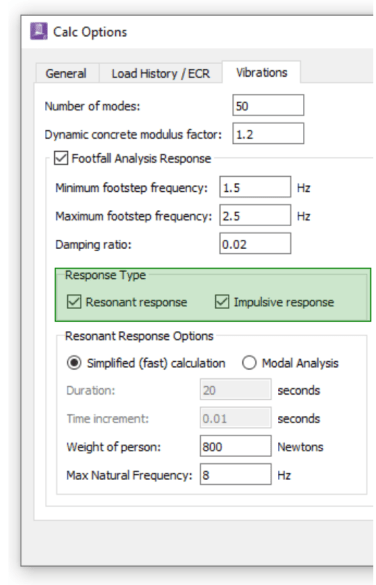The image size is (376, 585).
Task: Click the disabled Duration field
Action: [236, 390]
